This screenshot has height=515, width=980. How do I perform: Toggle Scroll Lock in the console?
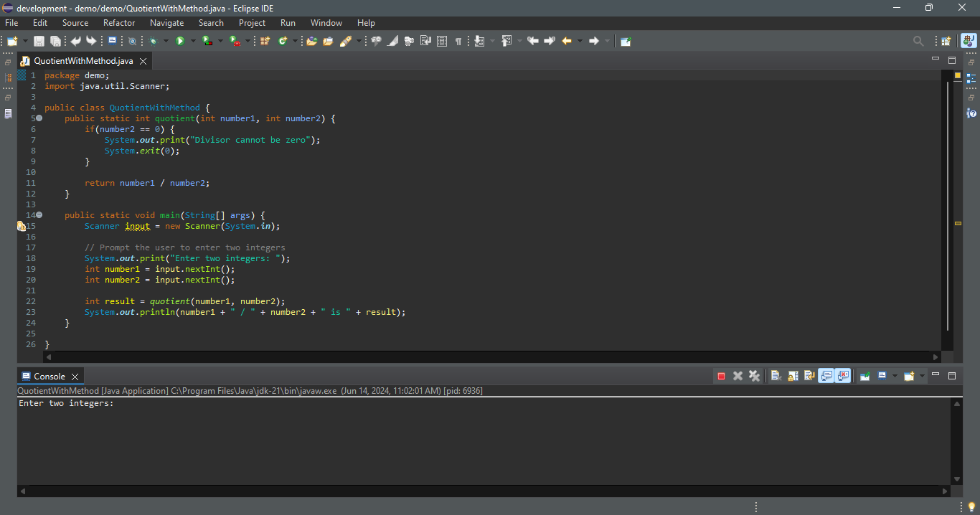tap(793, 376)
